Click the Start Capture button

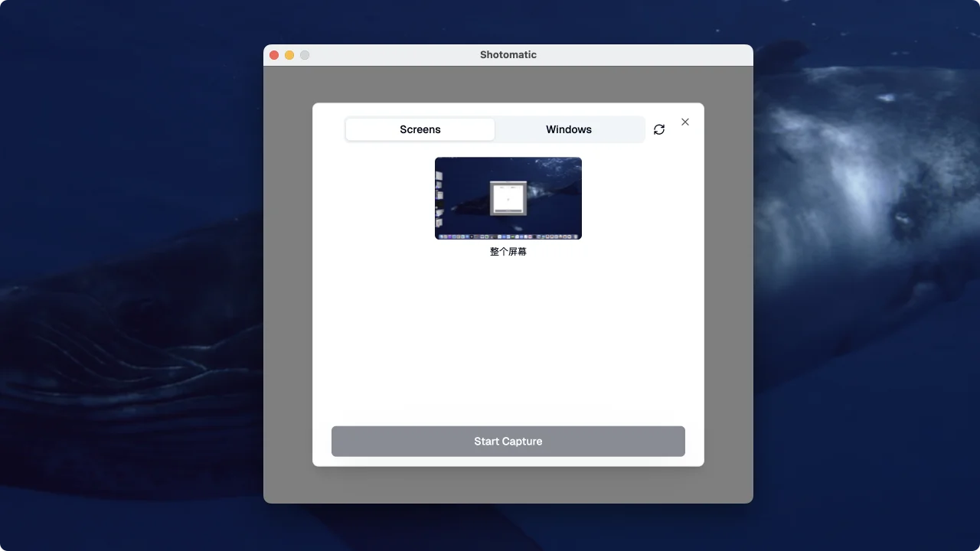(x=508, y=442)
